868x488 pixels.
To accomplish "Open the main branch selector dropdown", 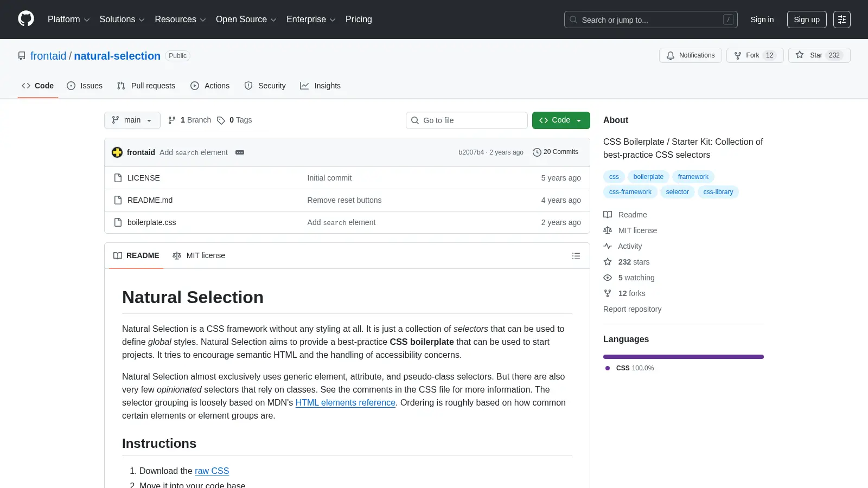I will (x=132, y=120).
